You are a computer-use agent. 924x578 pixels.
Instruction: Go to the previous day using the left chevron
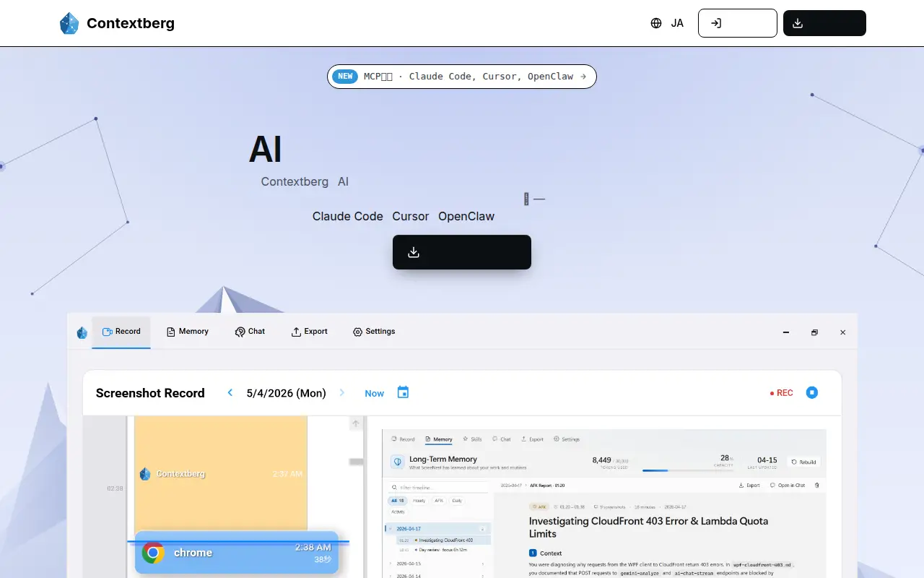230,393
